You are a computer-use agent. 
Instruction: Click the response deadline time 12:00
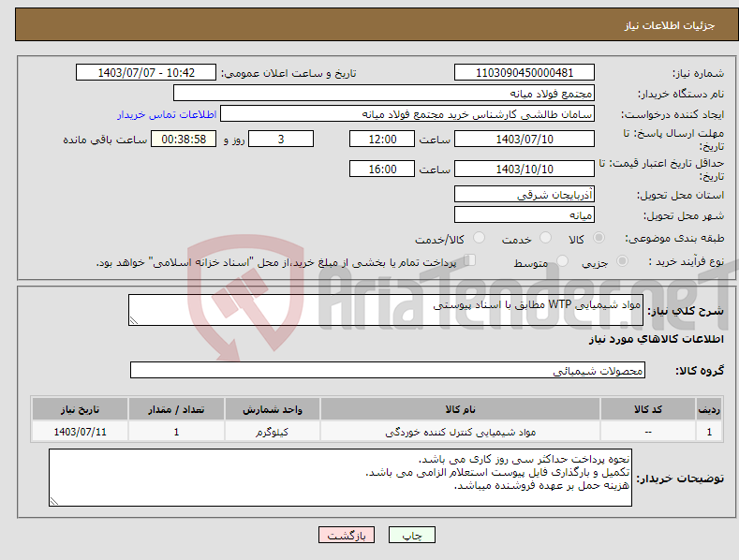[382, 139]
